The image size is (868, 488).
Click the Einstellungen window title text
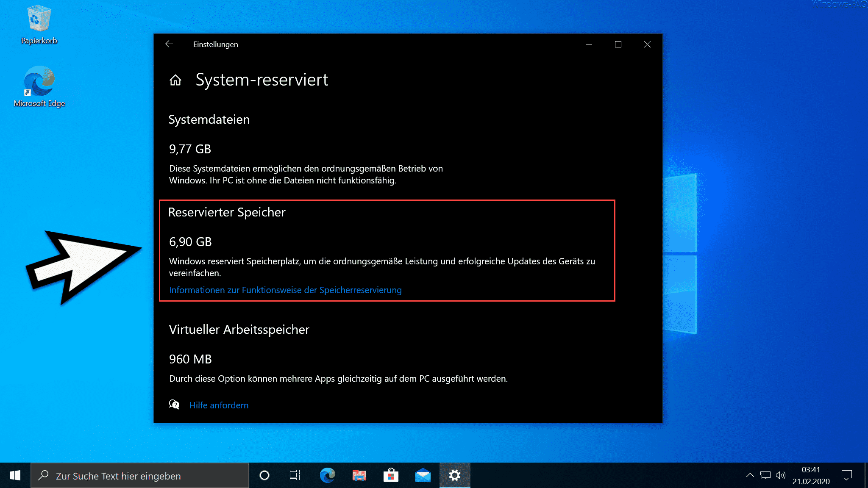tap(215, 44)
